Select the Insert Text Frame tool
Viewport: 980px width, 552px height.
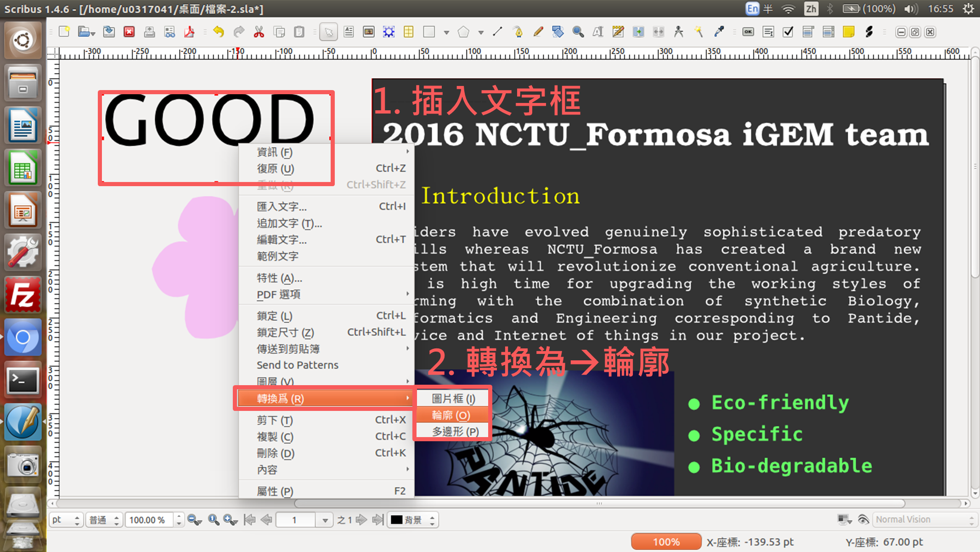pos(349,32)
